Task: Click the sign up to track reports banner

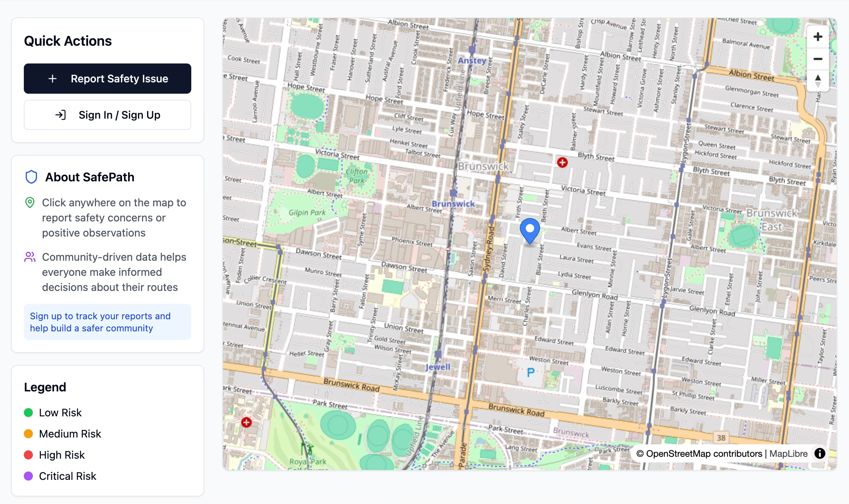Action: 107,322
